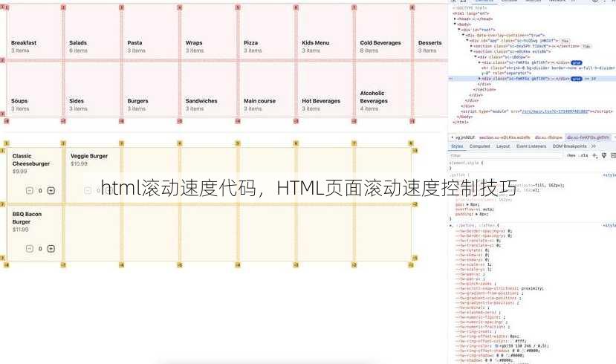
Task: Select the Sandwiches category
Action: click(208, 90)
